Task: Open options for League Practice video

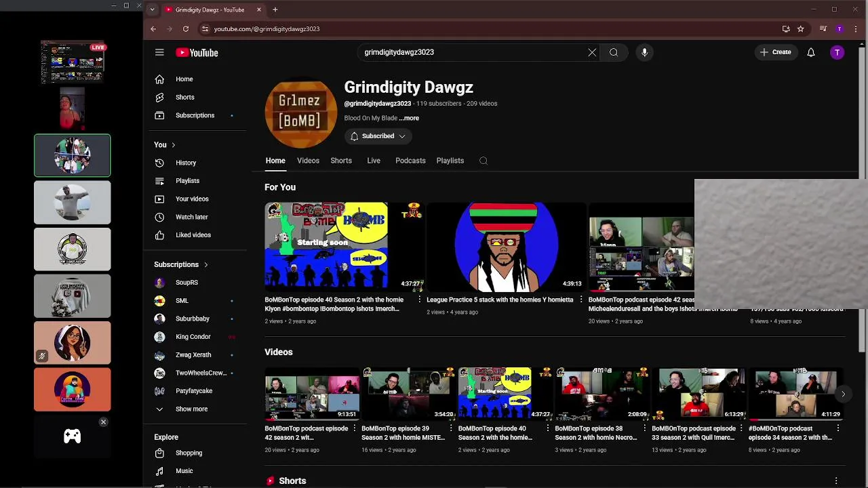Action: click(x=580, y=300)
